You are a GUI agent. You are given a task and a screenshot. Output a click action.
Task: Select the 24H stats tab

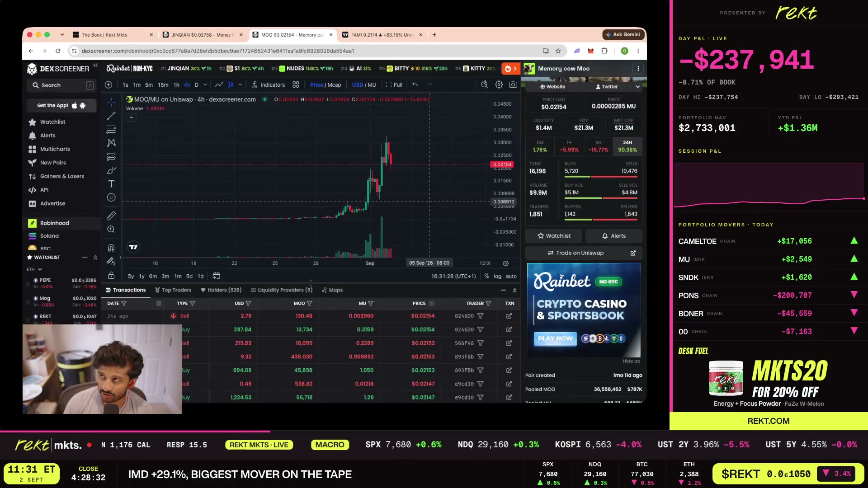[x=627, y=146]
